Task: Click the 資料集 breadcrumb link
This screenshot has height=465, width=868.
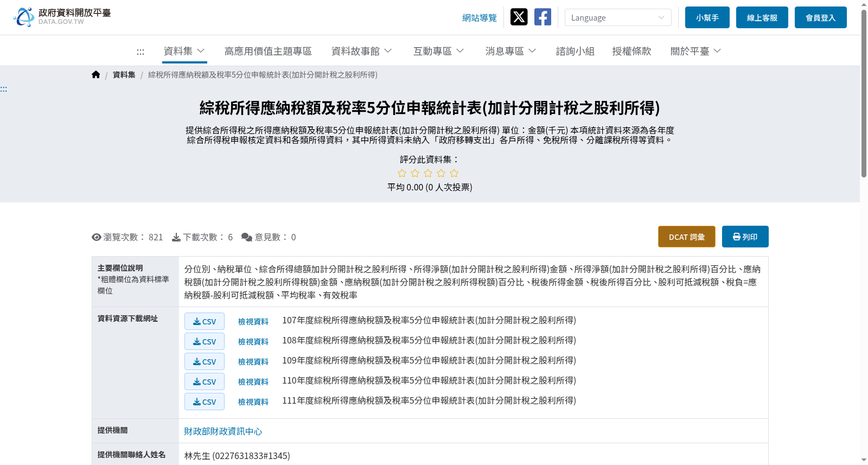Action: pos(124,75)
